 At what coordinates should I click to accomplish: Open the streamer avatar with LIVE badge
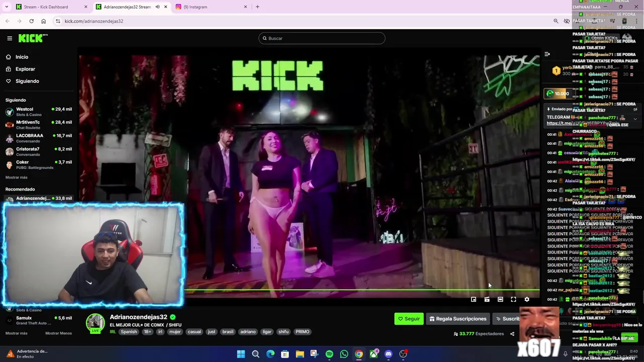[96, 323]
